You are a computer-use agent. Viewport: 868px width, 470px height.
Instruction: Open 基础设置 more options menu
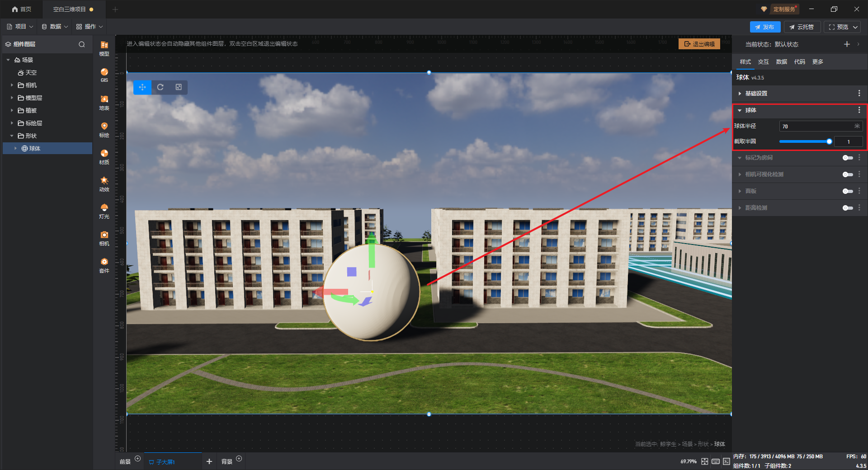coord(859,94)
